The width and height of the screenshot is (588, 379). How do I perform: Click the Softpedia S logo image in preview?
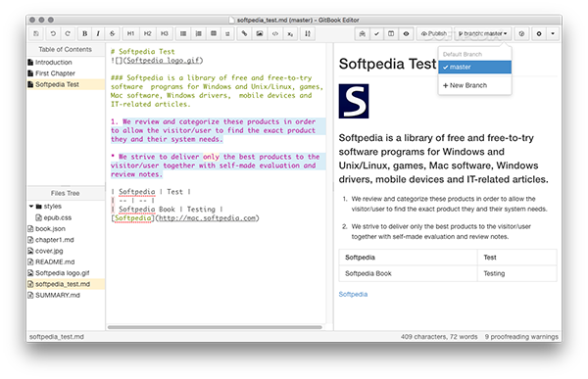coord(354,101)
